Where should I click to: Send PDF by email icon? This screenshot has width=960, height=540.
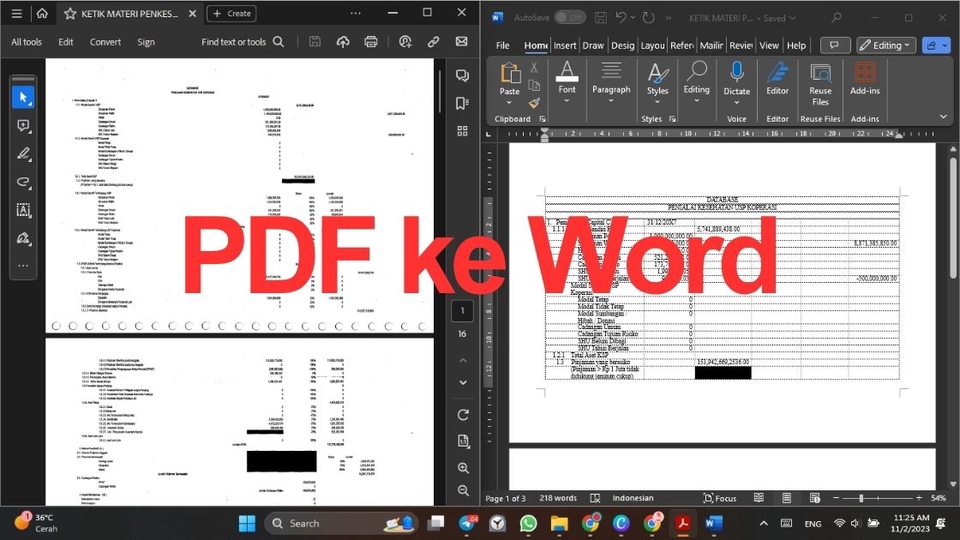coord(462,42)
